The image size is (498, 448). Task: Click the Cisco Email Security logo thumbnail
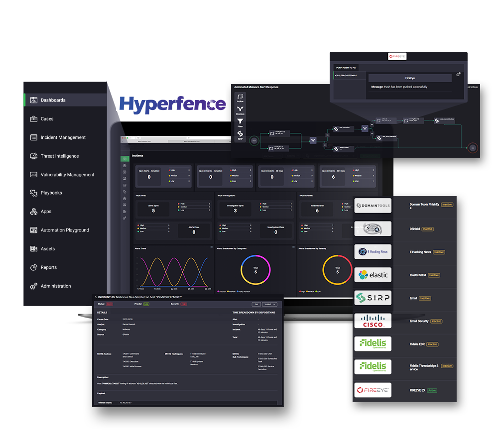tap(373, 321)
